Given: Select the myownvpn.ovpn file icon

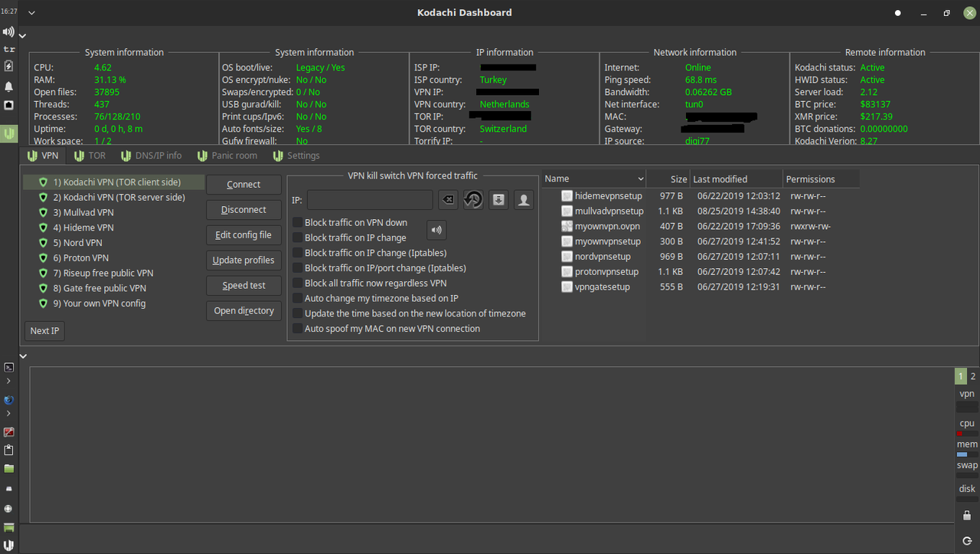Looking at the screenshot, I should (567, 226).
